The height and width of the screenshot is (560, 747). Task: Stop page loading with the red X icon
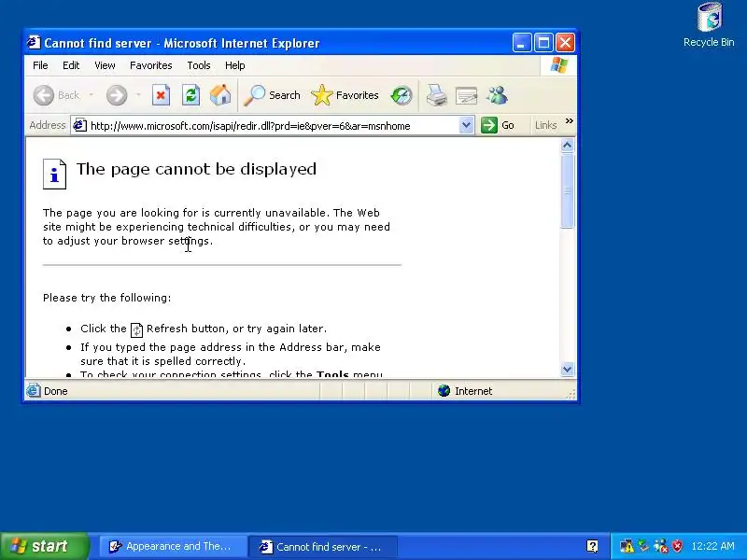[161, 95]
